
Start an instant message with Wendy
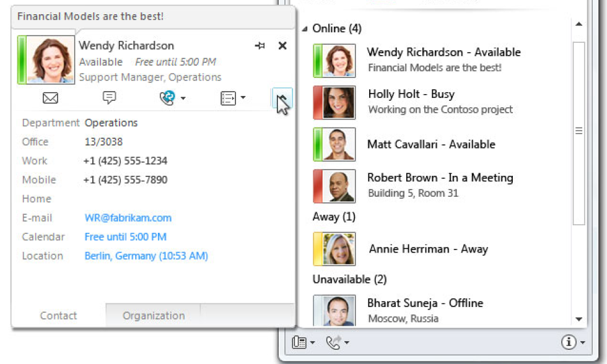click(x=110, y=98)
